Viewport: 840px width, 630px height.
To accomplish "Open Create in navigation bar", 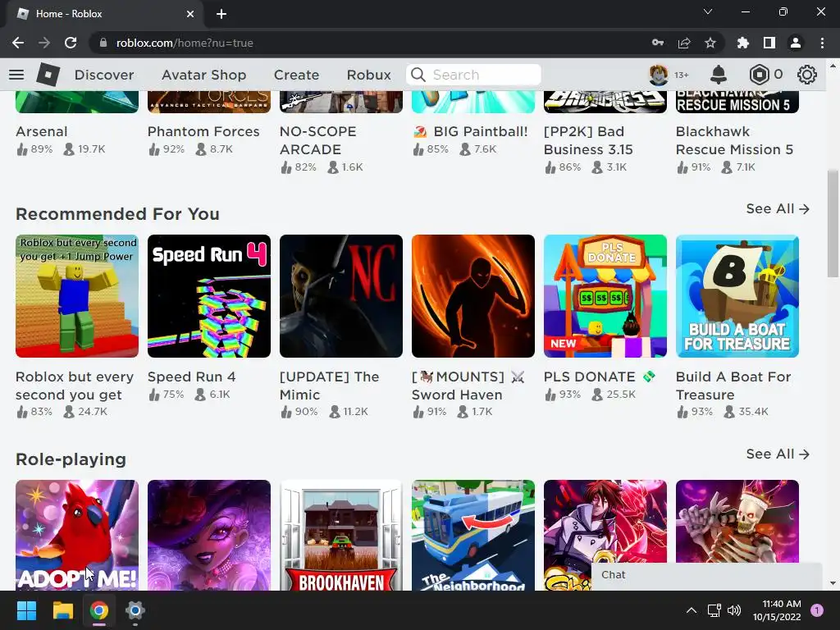I will coord(296,75).
